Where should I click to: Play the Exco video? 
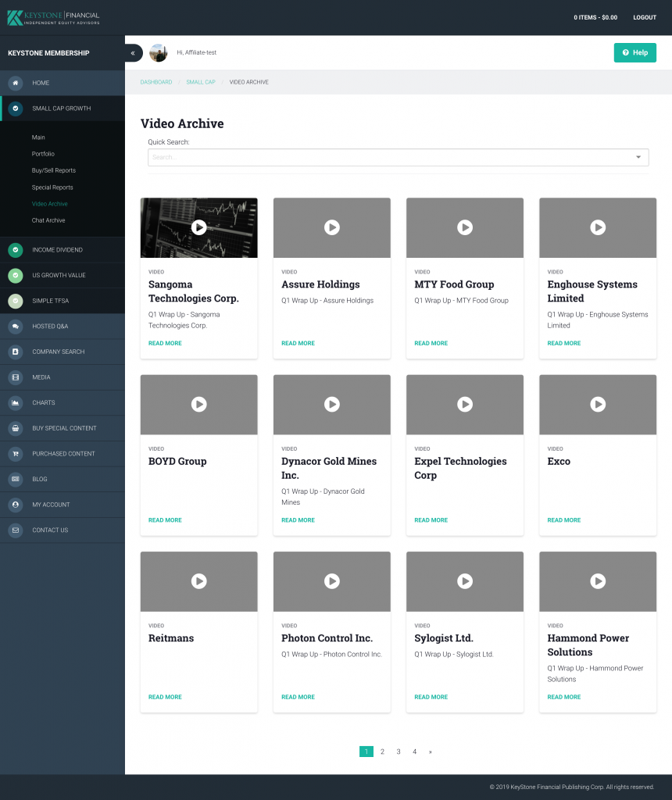coord(598,405)
